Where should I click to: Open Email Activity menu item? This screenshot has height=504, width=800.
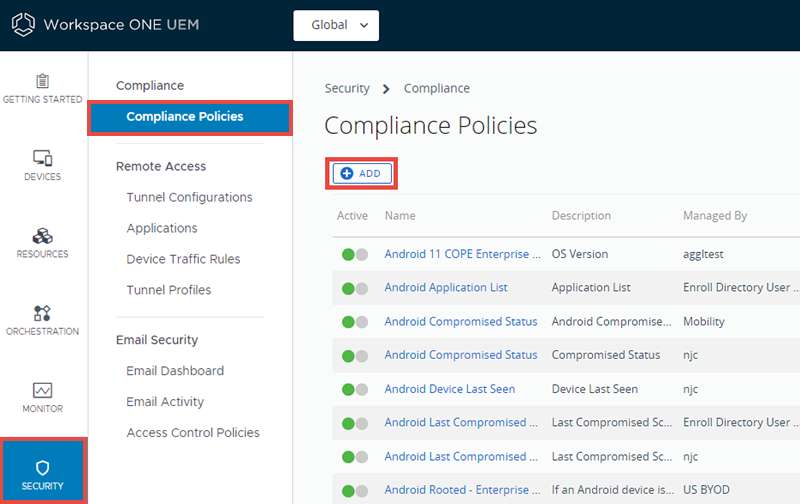[x=165, y=402]
